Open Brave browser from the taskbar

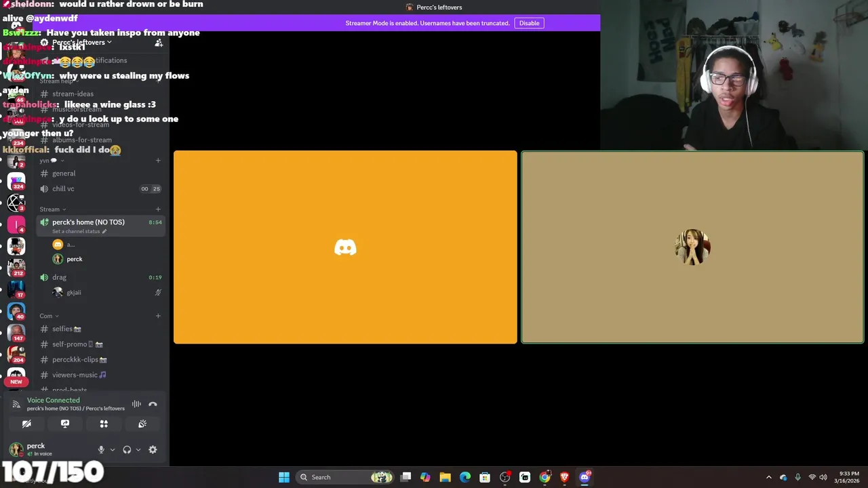[x=564, y=477]
